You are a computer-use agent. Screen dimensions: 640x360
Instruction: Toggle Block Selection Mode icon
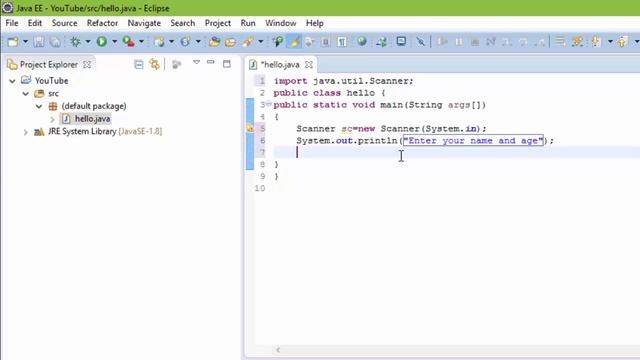tap(326, 42)
